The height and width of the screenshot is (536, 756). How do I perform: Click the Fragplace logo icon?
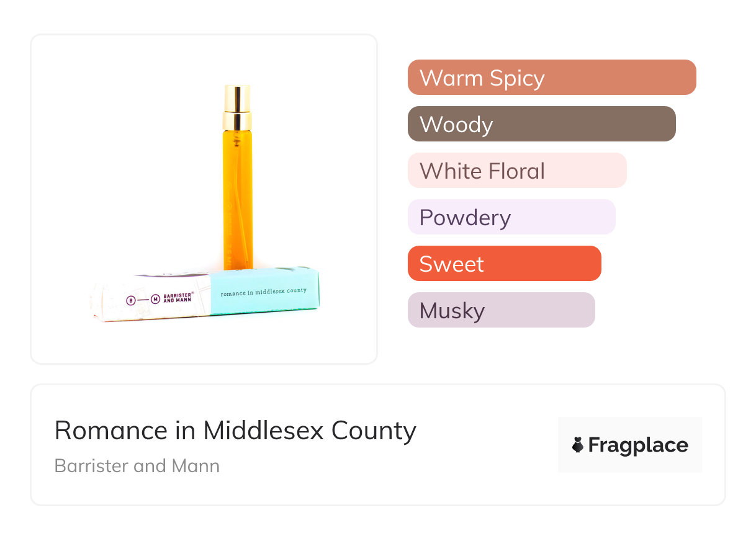[578, 445]
